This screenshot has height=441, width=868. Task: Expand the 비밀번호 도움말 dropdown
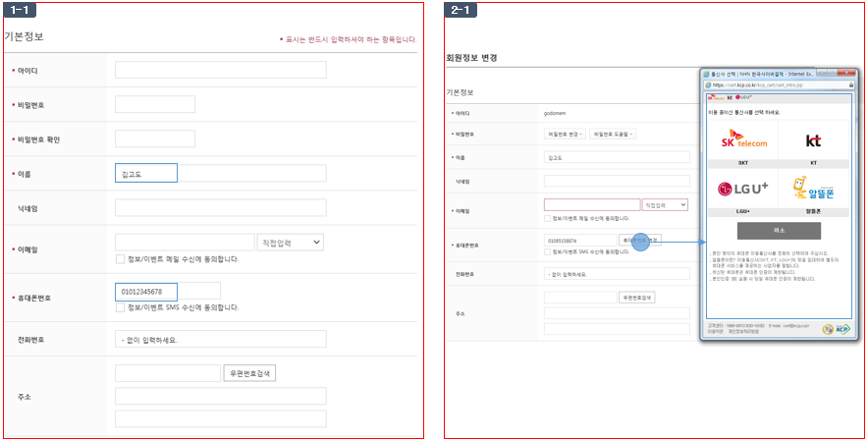613,135
